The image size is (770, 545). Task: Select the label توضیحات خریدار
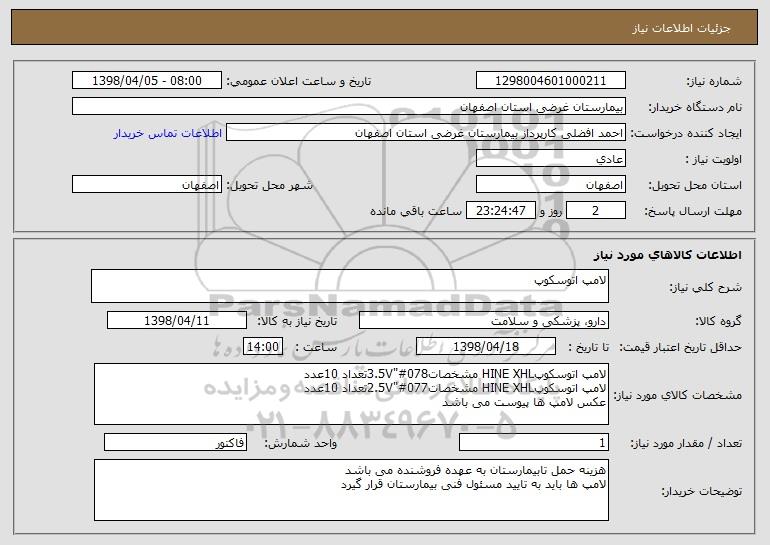point(701,491)
